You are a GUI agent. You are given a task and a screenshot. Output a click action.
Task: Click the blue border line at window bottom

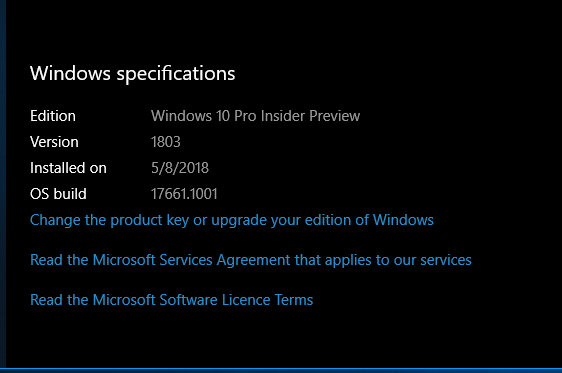click(x=281, y=368)
